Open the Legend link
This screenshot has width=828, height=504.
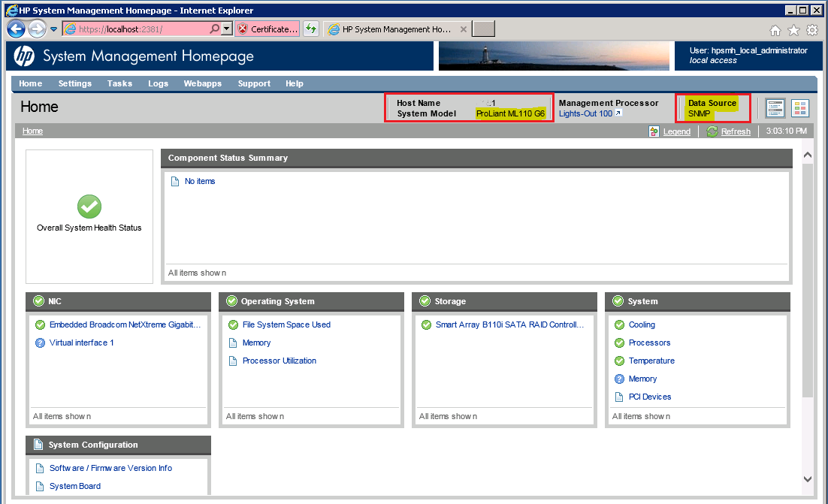[x=677, y=131]
